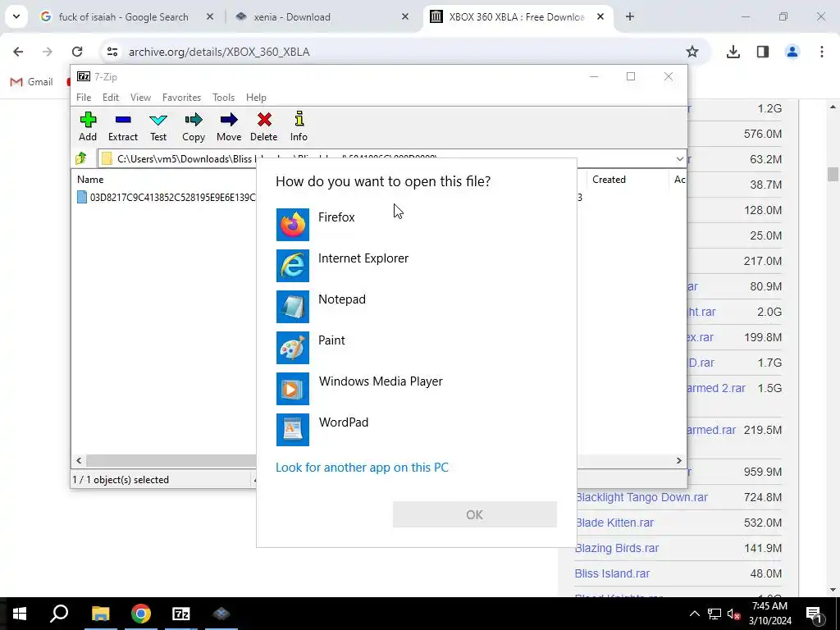
Task: Click left arrow of 7-Zip horizontal scrollbar
Action: pyautogui.click(x=80, y=461)
